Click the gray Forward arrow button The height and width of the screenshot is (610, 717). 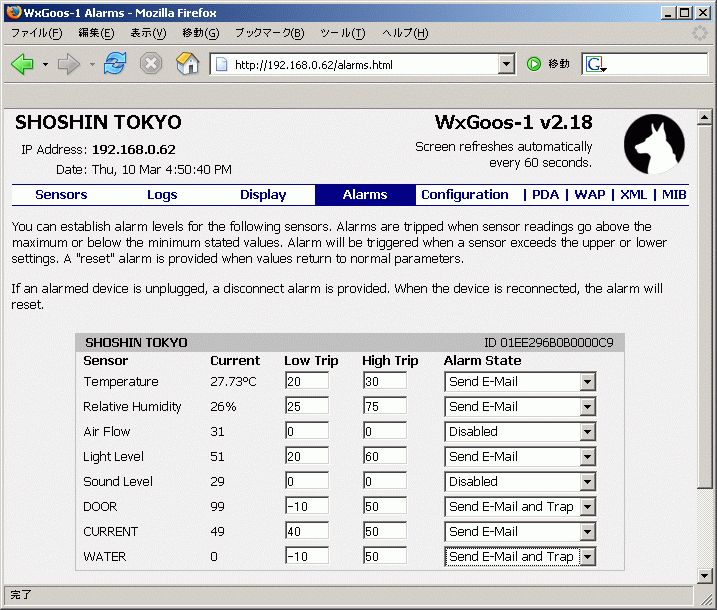click(69, 64)
